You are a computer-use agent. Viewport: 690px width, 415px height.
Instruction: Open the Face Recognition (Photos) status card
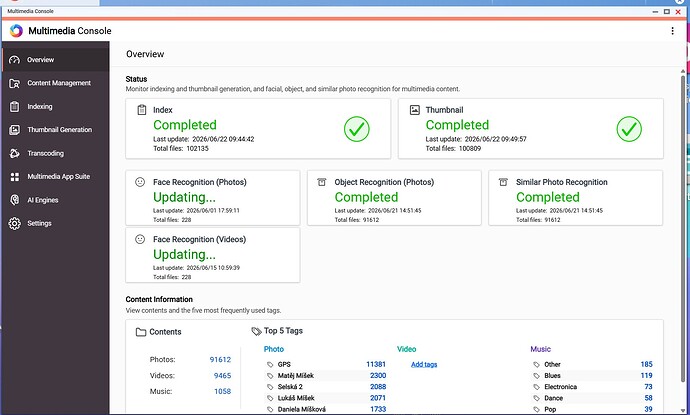pyautogui.click(x=213, y=198)
